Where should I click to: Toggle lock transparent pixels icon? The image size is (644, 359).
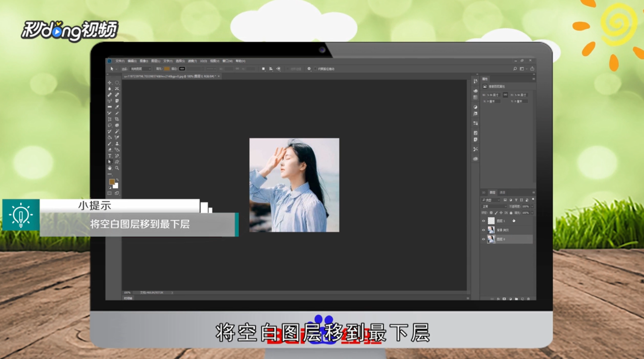click(491, 213)
